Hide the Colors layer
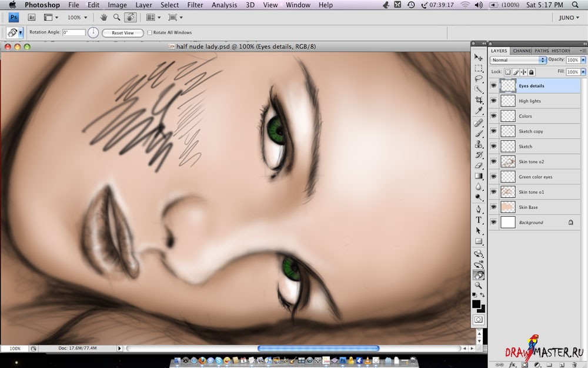The width and height of the screenshot is (588, 368). tap(493, 116)
